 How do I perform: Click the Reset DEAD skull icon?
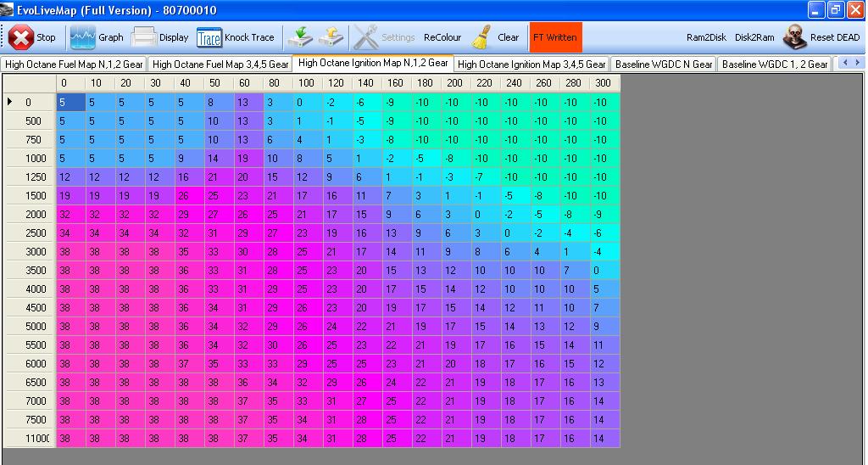coord(794,37)
